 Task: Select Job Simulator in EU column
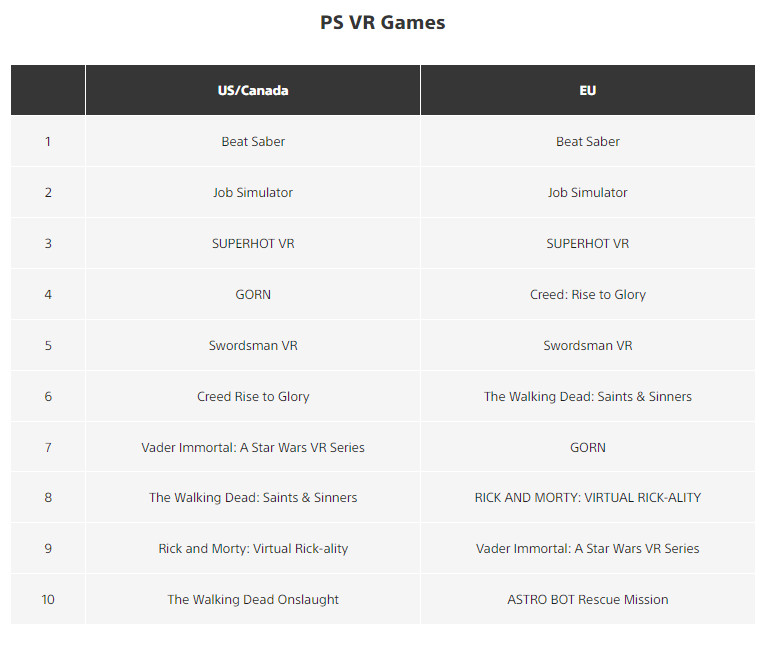click(x=588, y=193)
